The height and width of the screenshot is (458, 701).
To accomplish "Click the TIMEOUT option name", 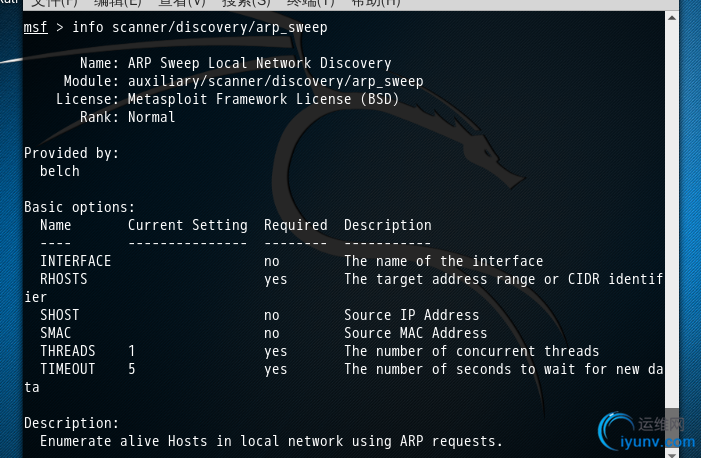I will pyautogui.click(x=68, y=369).
